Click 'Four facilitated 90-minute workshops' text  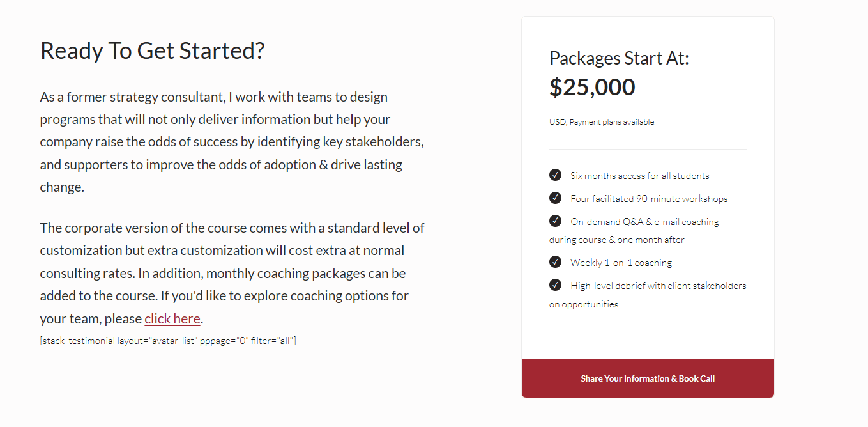649,199
